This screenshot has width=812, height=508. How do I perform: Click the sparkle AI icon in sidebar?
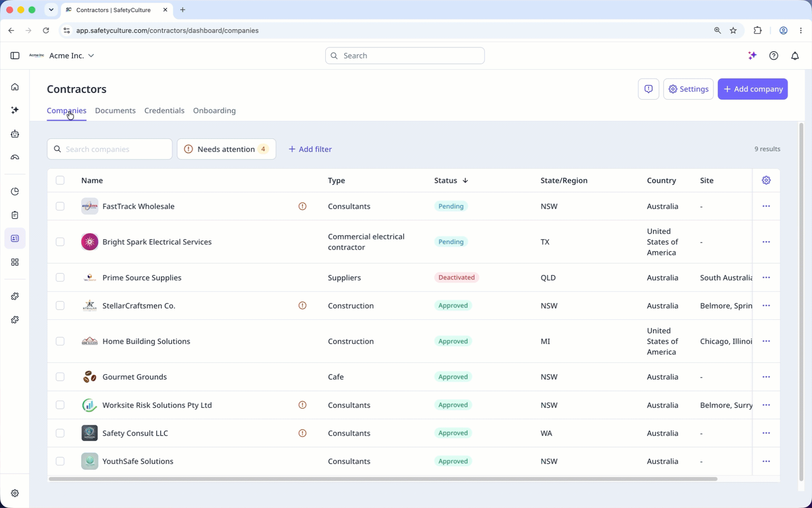tap(15, 110)
